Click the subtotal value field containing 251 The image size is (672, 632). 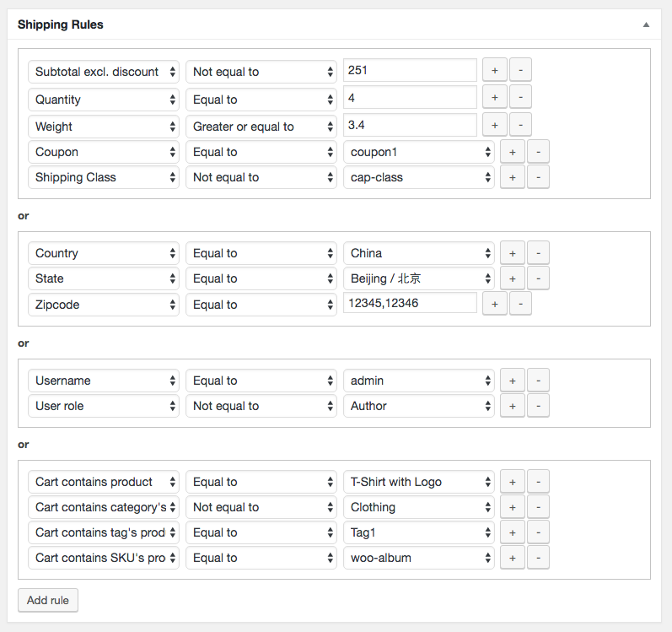click(x=410, y=71)
